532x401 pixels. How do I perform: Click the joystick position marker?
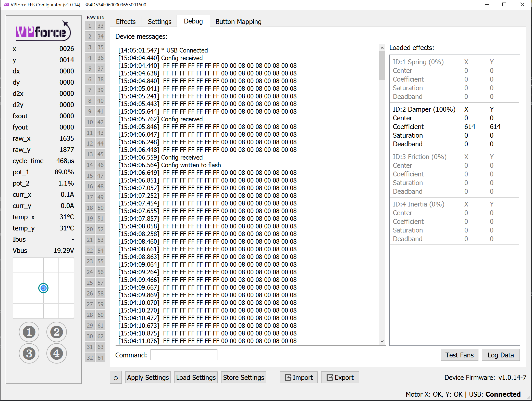coord(43,288)
